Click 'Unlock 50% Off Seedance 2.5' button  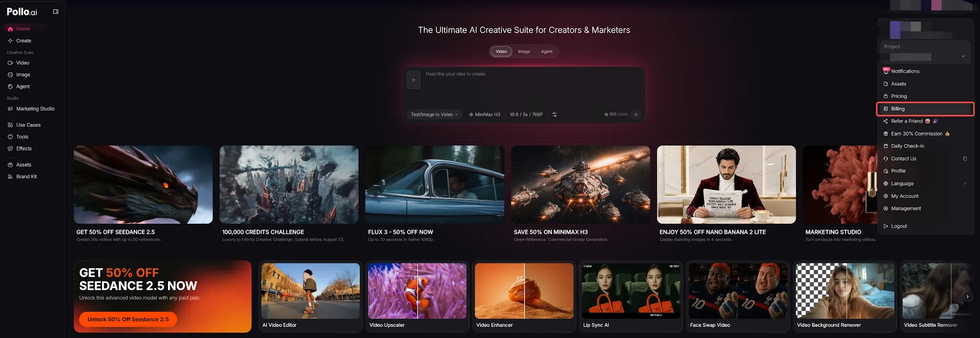(128, 319)
